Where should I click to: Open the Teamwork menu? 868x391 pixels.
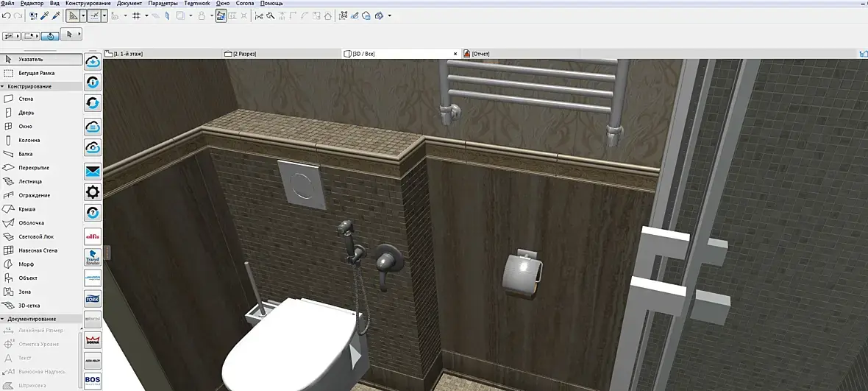[197, 4]
